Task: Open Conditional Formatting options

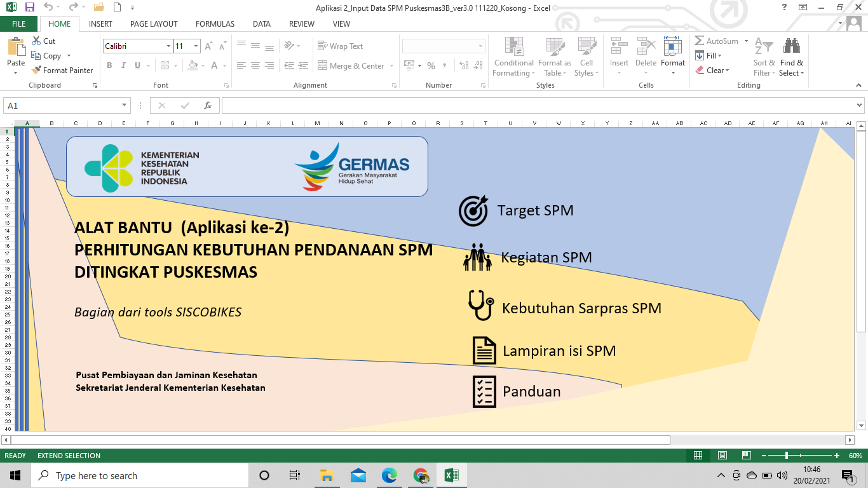Action: [x=513, y=56]
